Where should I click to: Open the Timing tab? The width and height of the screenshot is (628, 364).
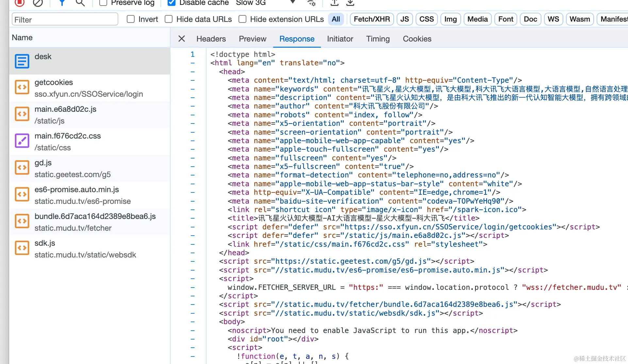coord(378,39)
